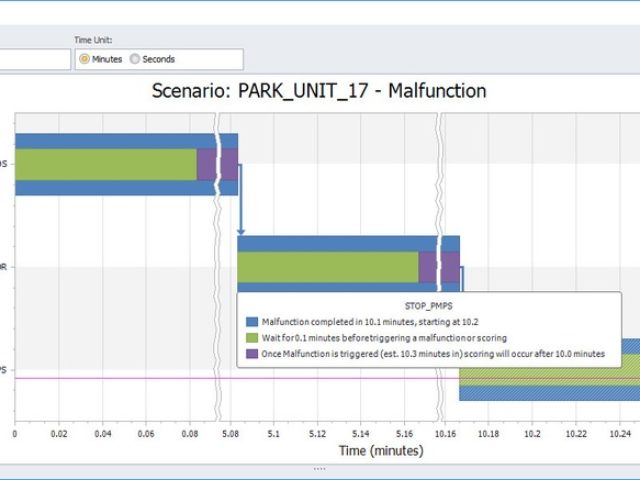The image size is (640, 480).
Task: Click the 5.16 axis tick label
Action: pyautogui.click(x=404, y=433)
